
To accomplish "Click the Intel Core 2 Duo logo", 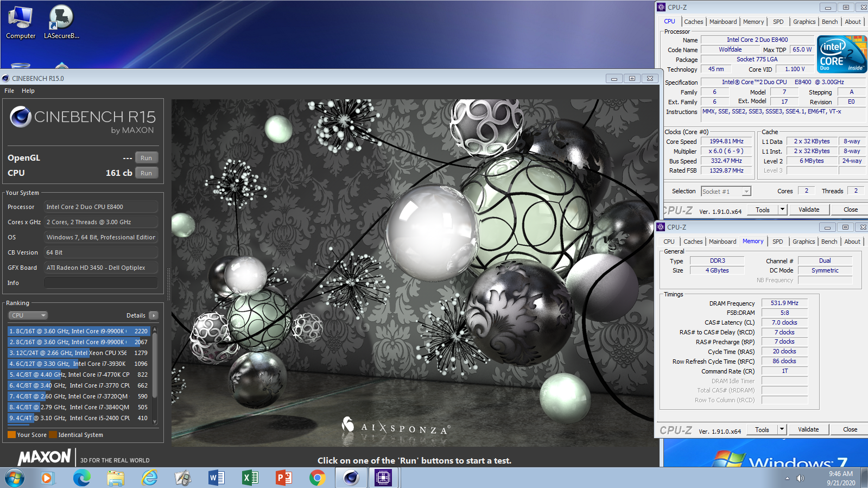I will 842,54.
